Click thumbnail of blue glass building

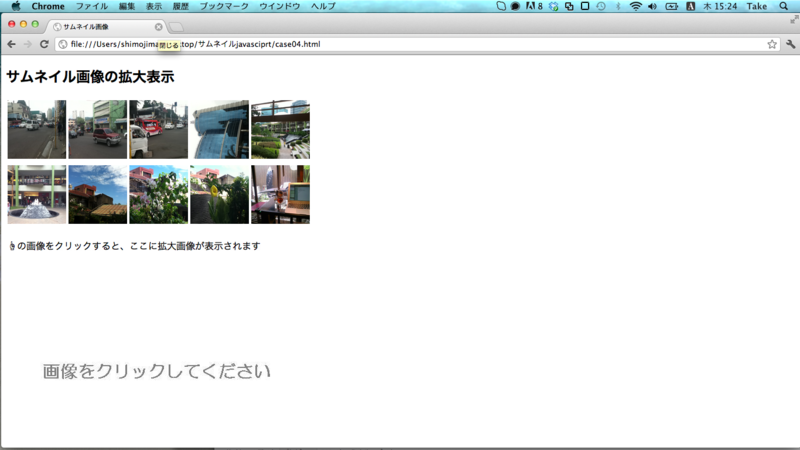219,129
